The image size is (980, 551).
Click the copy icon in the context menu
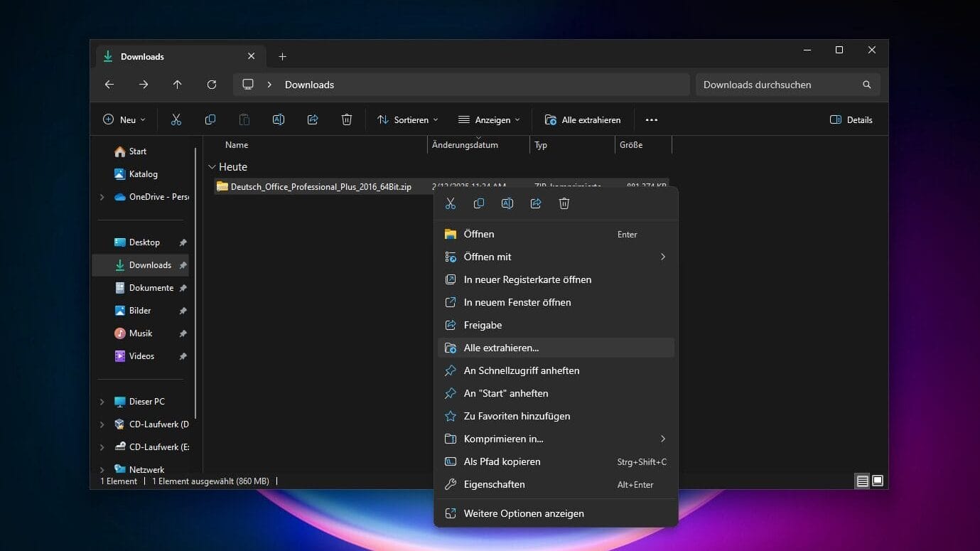[x=479, y=204]
